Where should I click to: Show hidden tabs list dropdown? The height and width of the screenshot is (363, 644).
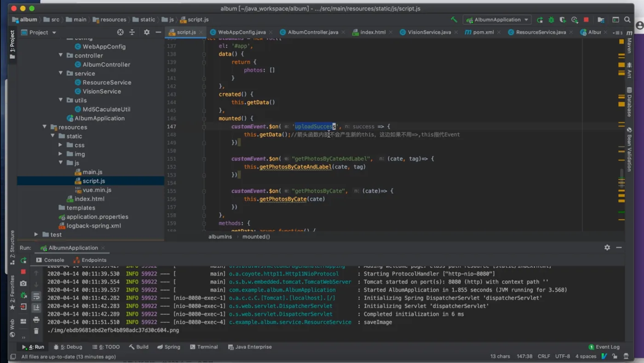point(617,33)
